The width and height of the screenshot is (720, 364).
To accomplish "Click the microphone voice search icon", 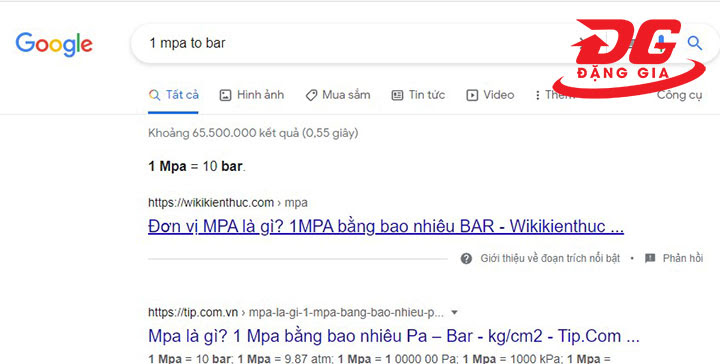I will coord(661,44).
